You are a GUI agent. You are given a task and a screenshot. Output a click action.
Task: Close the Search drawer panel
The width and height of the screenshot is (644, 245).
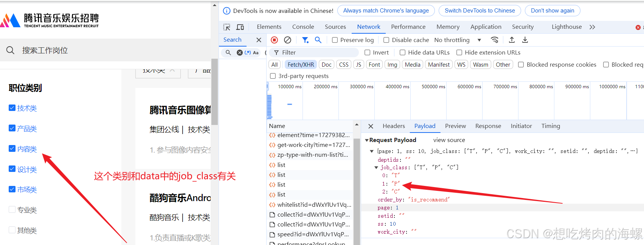(x=259, y=40)
